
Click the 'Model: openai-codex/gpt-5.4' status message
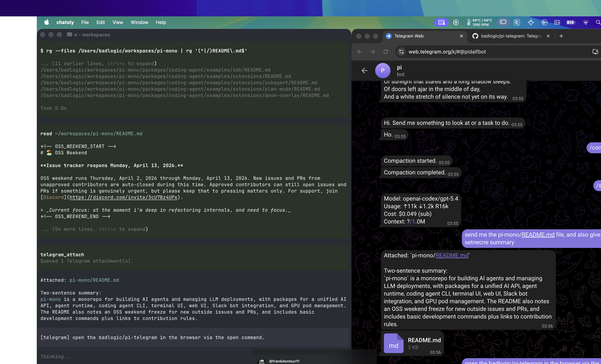click(x=421, y=210)
